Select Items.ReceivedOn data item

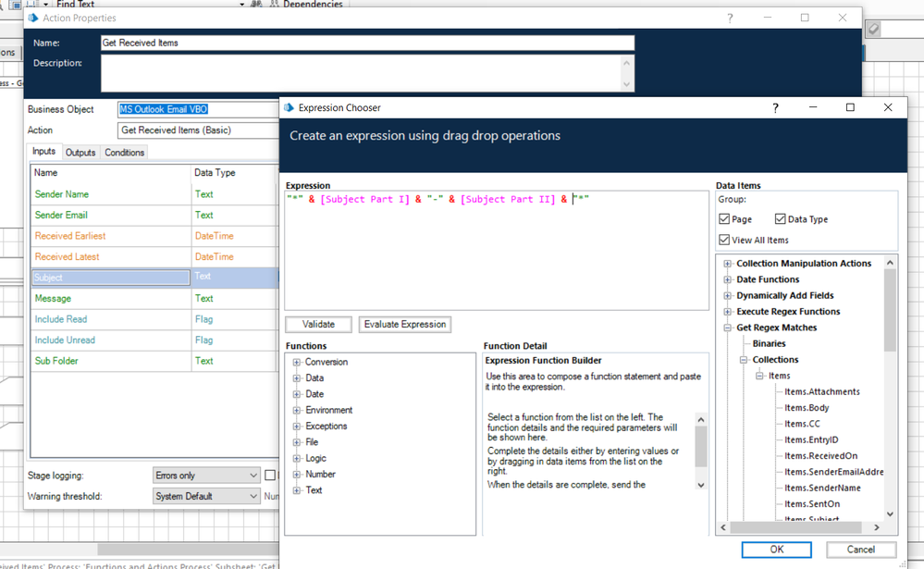pyautogui.click(x=820, y=456)
